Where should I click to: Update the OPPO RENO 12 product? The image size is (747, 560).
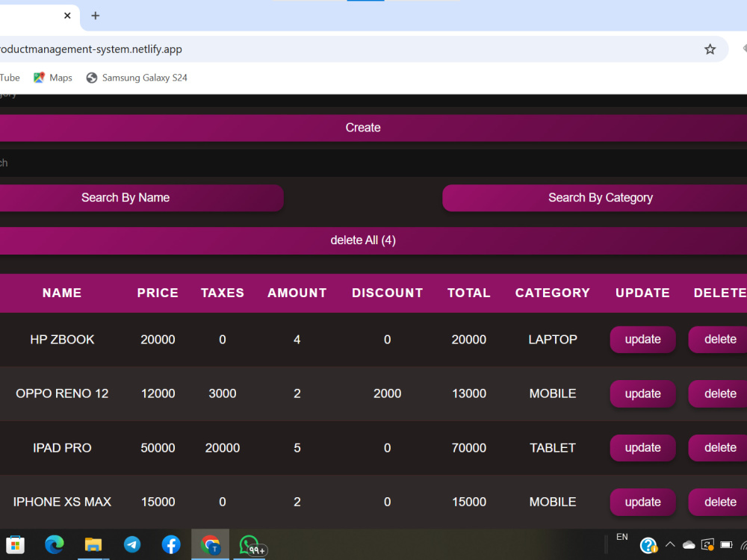[642, 393]
